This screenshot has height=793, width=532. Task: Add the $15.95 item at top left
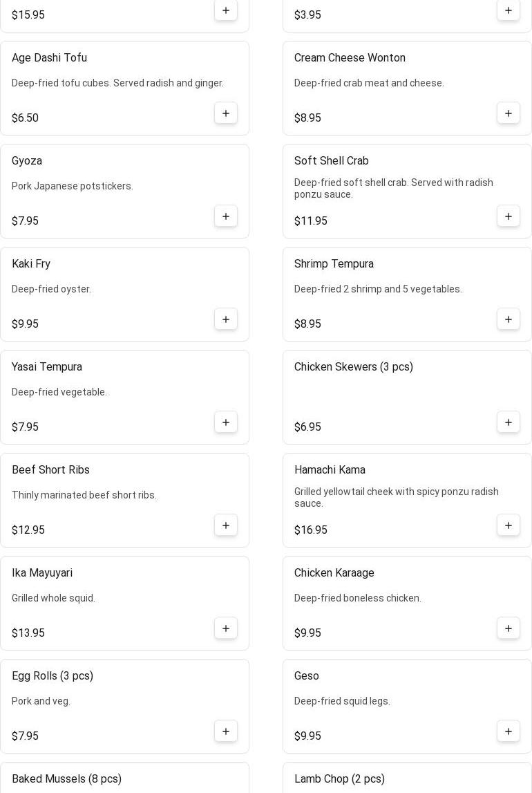pos(226,10)
